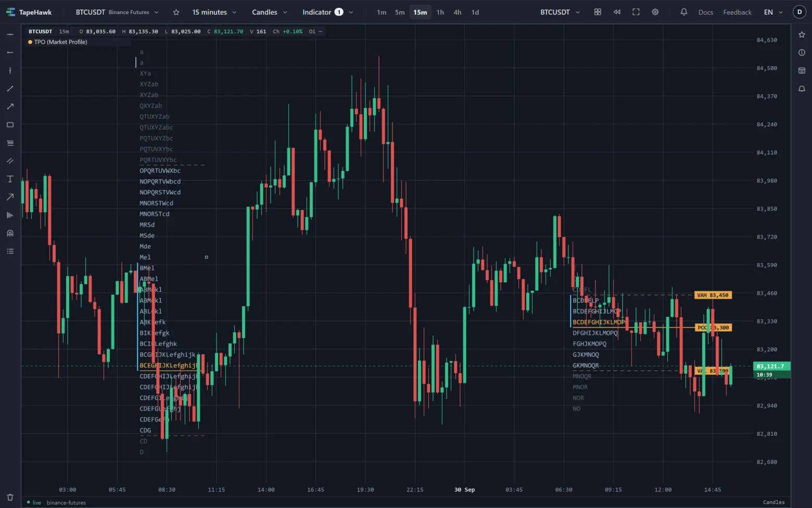
Task: Click the 30 Sep date label
Action: pyautogui.click(x=464, y=490)
